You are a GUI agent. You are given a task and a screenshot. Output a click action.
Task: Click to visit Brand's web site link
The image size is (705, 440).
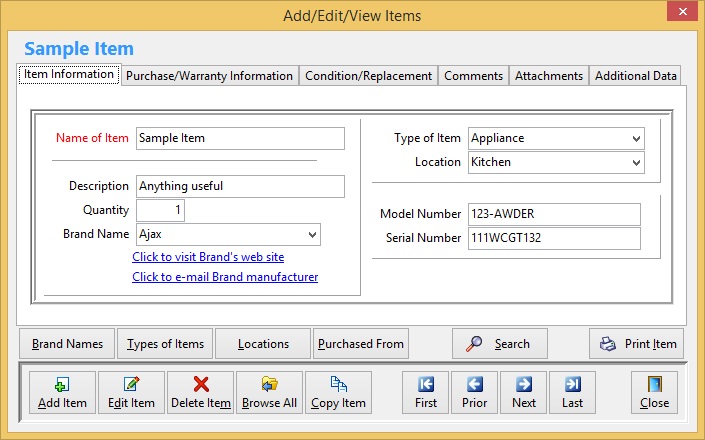[208, 257]
